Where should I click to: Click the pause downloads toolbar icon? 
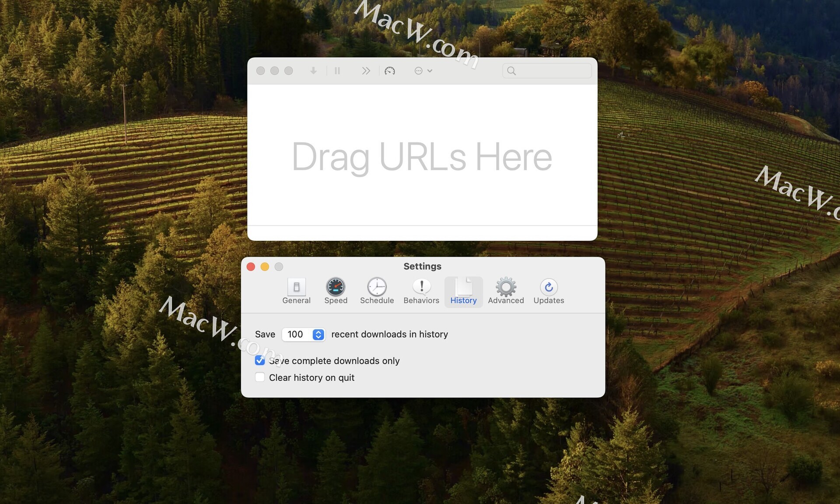tap(337, 71)
